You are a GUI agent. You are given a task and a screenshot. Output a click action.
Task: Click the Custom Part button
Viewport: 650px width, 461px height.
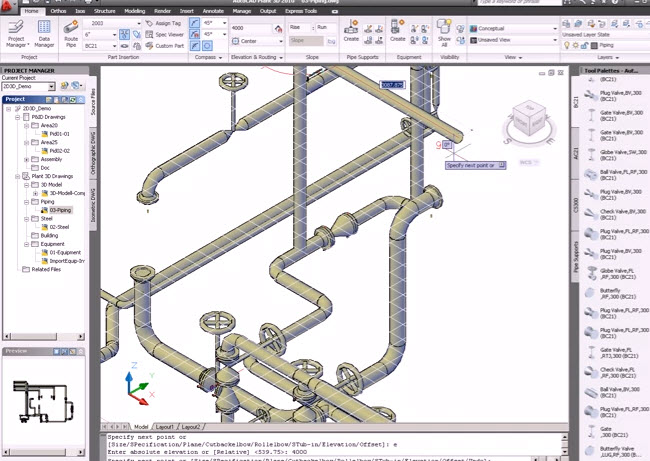[x=165, y=46]
